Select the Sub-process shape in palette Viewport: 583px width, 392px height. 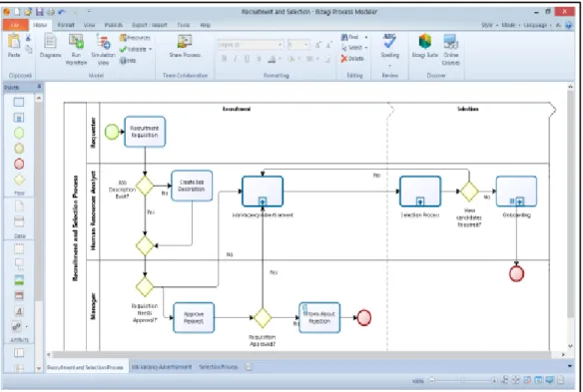(x=19, y=118)
